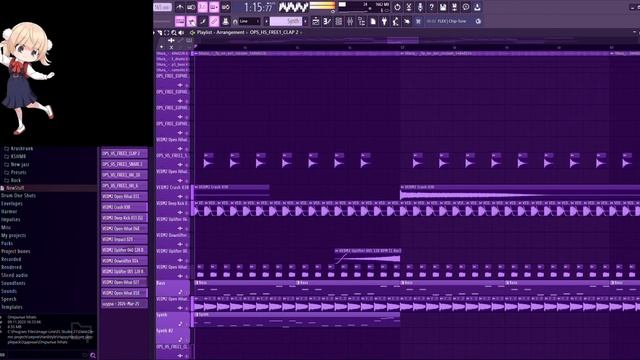Toggle the countdown-before-recording icon

[202, 7]
